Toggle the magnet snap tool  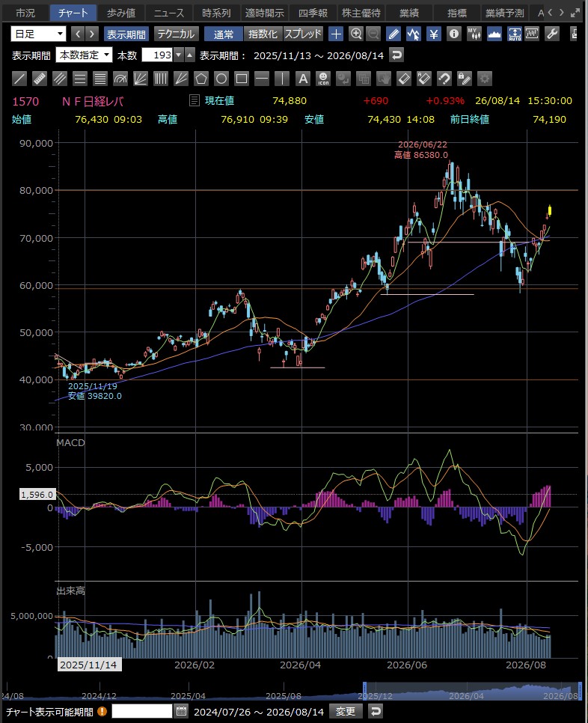coord(444,79)
